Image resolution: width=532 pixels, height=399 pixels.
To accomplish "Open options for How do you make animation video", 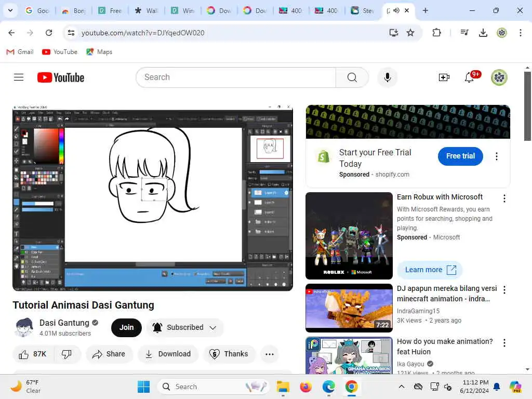I will click(504, 343).
